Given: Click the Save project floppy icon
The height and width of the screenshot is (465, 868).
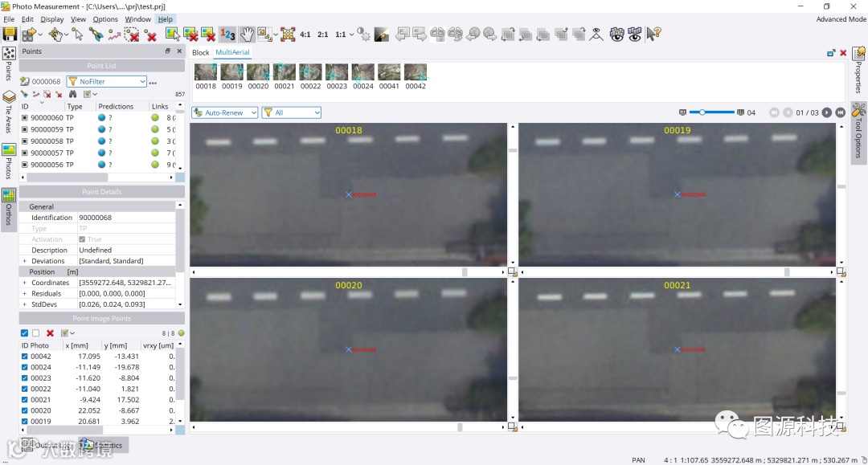Looking at the screenshot, I should (10, 35).
